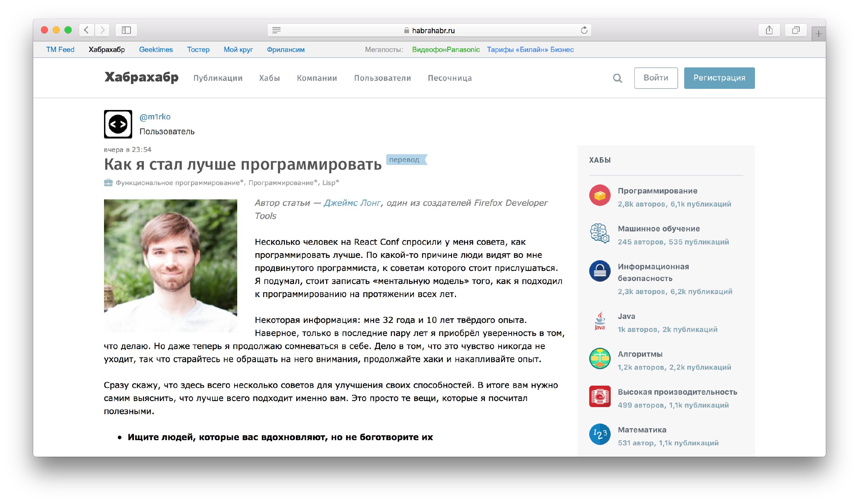Click the padlock icon in the address bar
This screenshot has width=859, height=504.
[406, 30]
